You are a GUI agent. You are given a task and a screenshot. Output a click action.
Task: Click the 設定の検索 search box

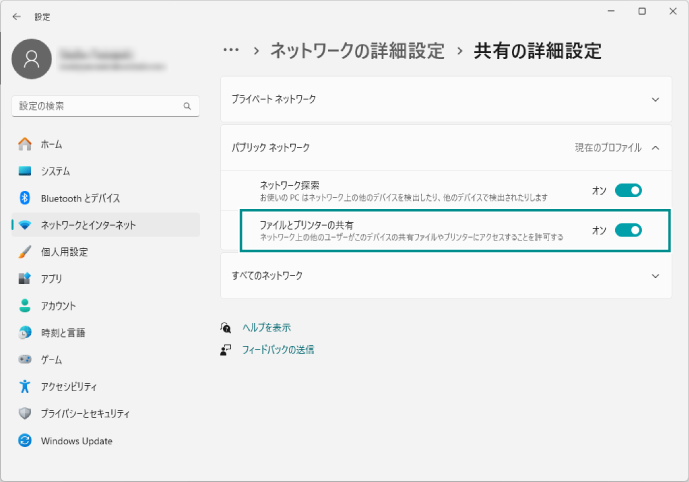pyautogui.click(x=98, y=105)
